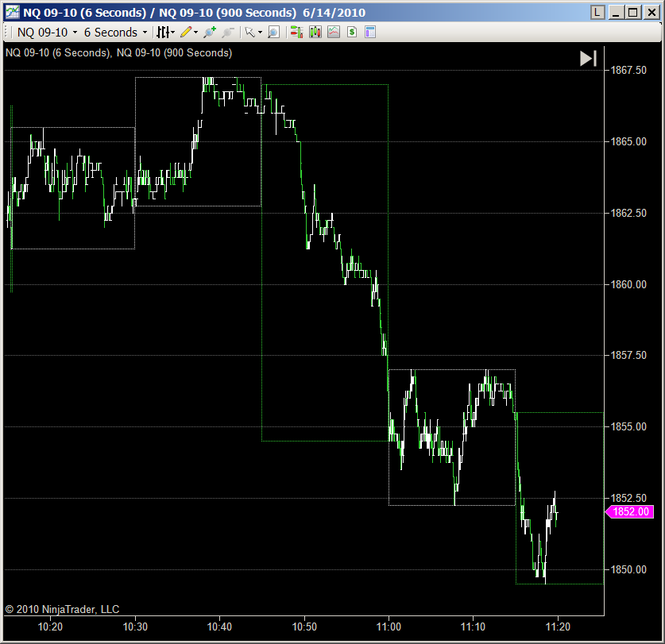Click the 10:20 time axis label
The height and width of the screenshot is (644, 665).
pos(51,627)
